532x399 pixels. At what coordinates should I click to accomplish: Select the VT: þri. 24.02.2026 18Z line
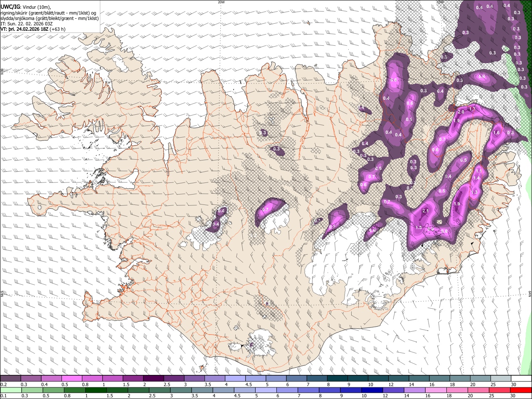33,29
